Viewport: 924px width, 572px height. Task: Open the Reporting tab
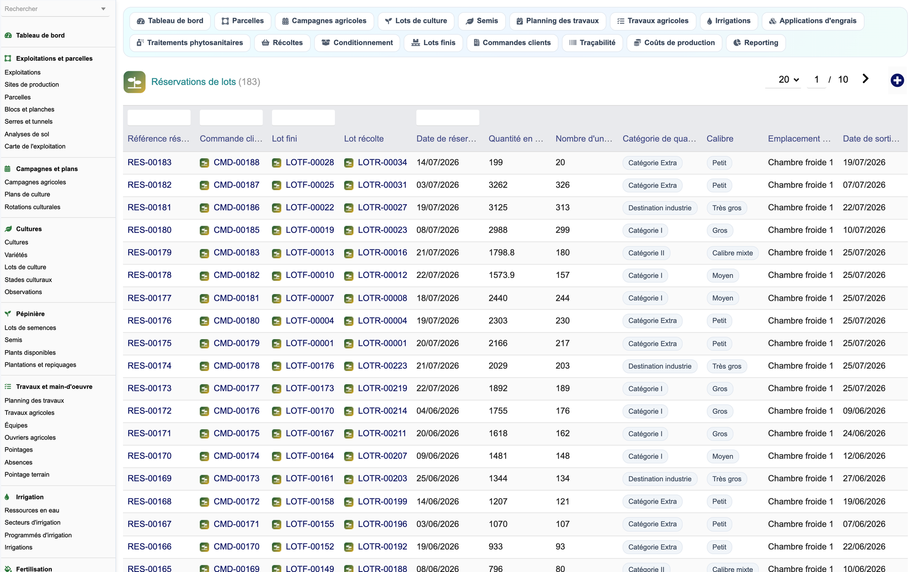(756, 43)
